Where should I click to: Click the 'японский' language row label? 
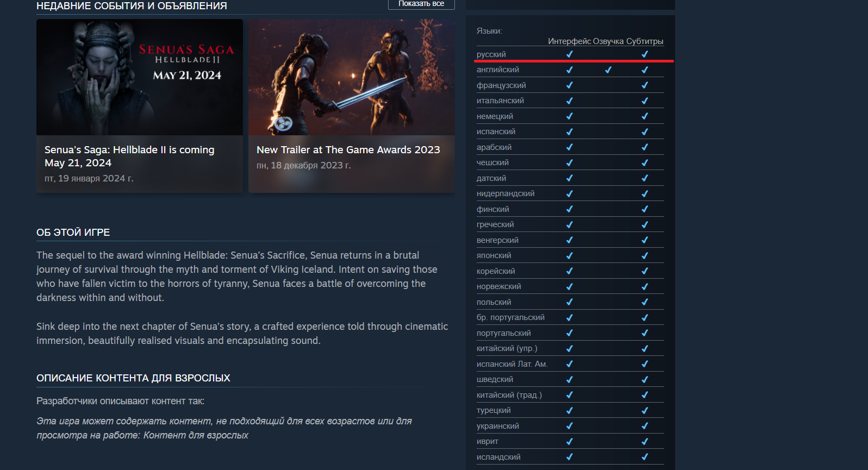494,255
